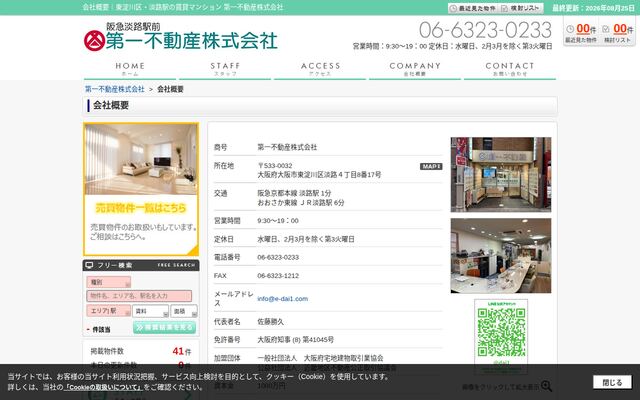Image resolution: width=640 pixels, height=400 pixels.
Task: Click the 会社概要 page heading
Action: click(x=111, y=105)
